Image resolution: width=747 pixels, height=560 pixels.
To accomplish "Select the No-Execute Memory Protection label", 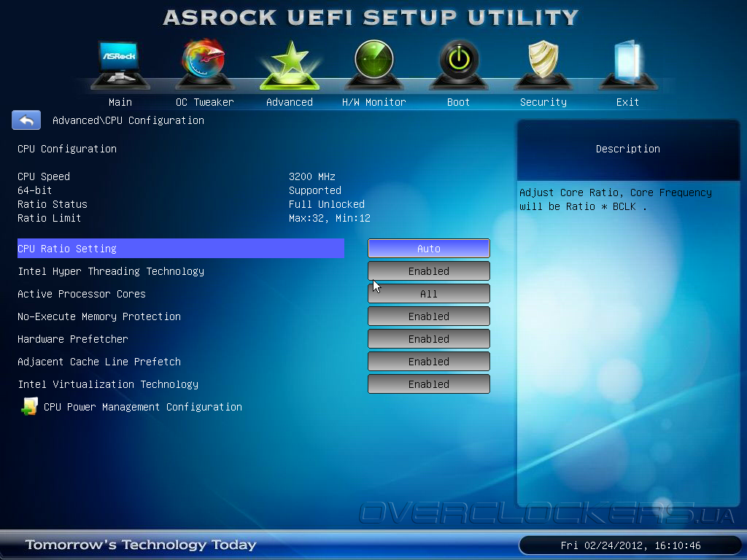I will point(99,316).
